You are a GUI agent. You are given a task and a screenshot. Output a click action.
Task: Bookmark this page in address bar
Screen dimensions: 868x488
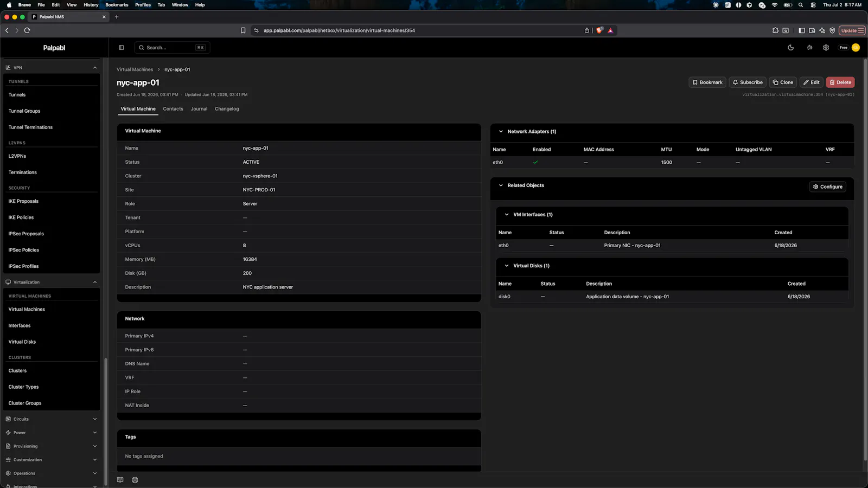(243, 30)
